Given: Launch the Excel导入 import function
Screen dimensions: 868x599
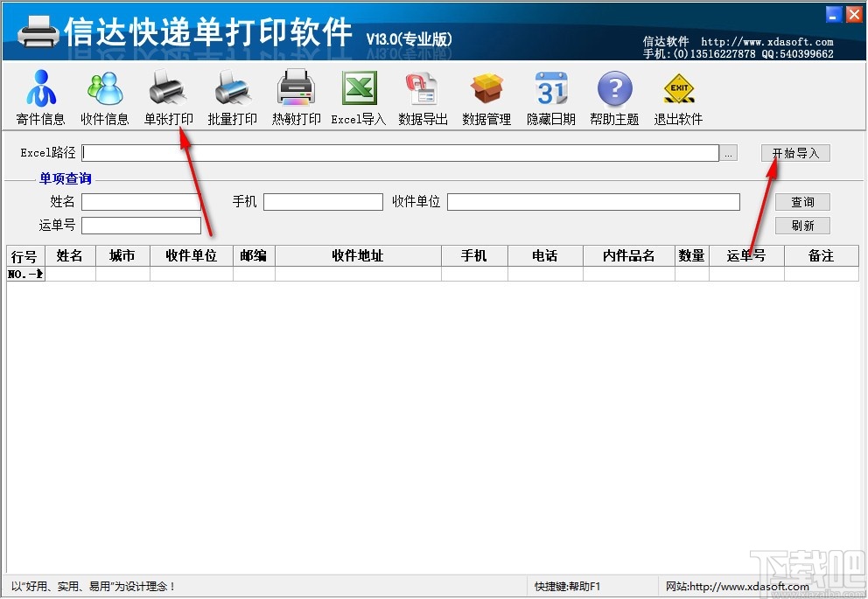Looking at the screenshot, I should tap(358, 96).
